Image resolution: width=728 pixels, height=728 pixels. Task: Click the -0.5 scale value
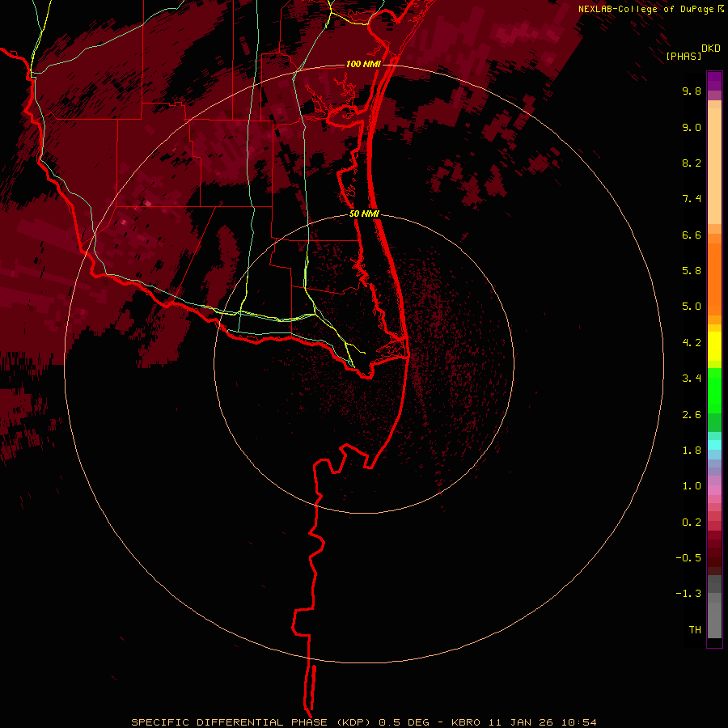(688, 558)
